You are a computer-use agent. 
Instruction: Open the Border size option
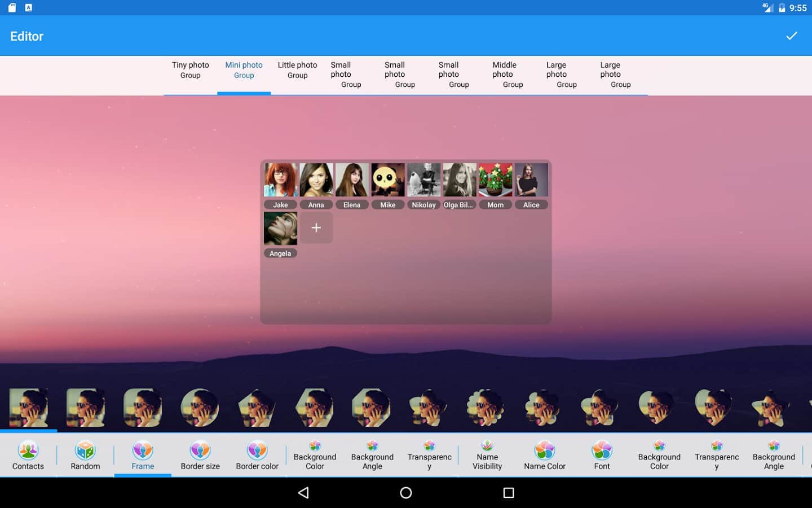tap(200, 455)
